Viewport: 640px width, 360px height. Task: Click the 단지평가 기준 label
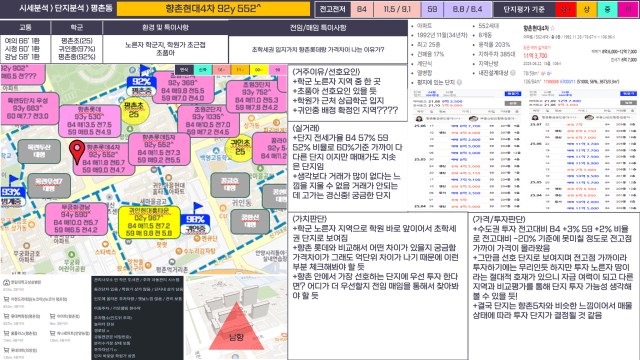coord(524,9)
